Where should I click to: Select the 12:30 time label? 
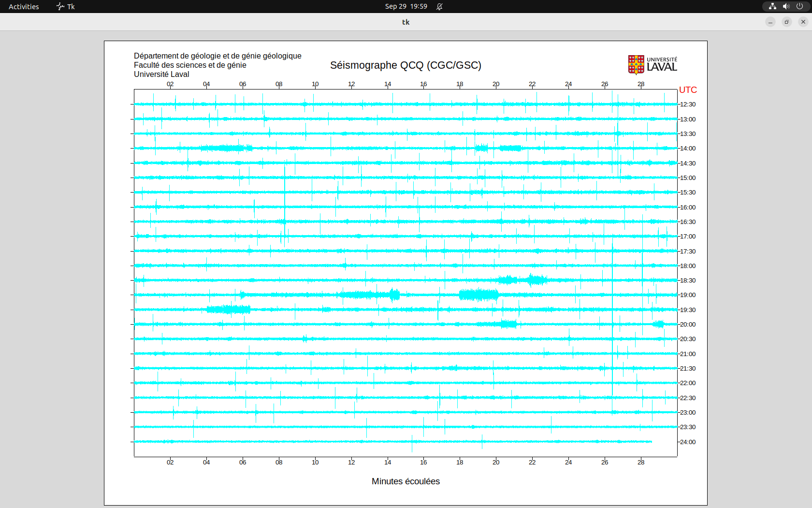point(688,105)
